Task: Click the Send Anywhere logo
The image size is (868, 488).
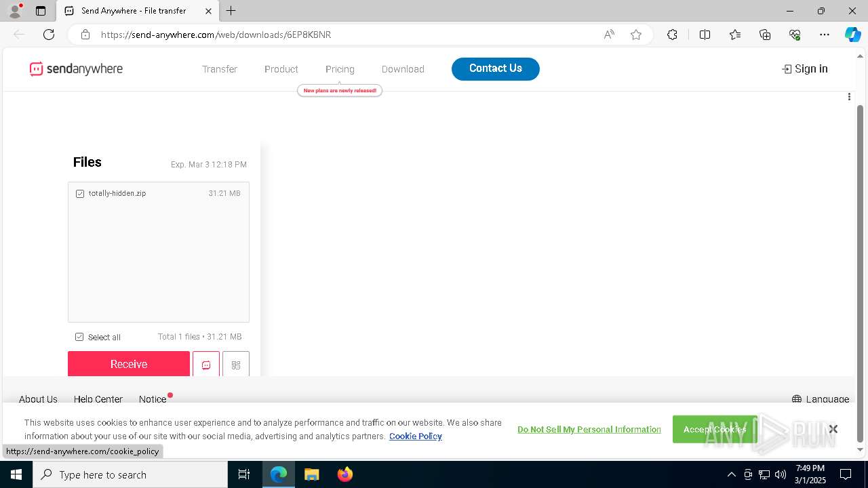Action: pyautogui.click(x=76, y=68)
